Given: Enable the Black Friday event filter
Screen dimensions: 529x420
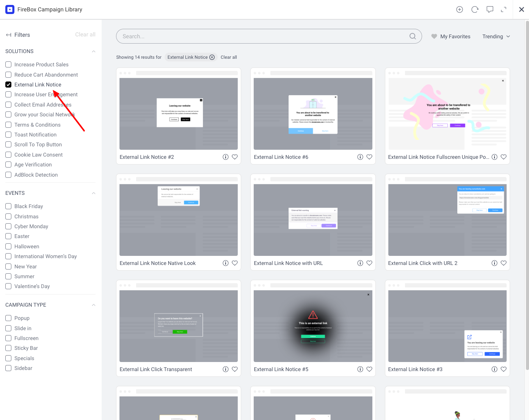Looking at the screenshot, I should coord(8,206).
